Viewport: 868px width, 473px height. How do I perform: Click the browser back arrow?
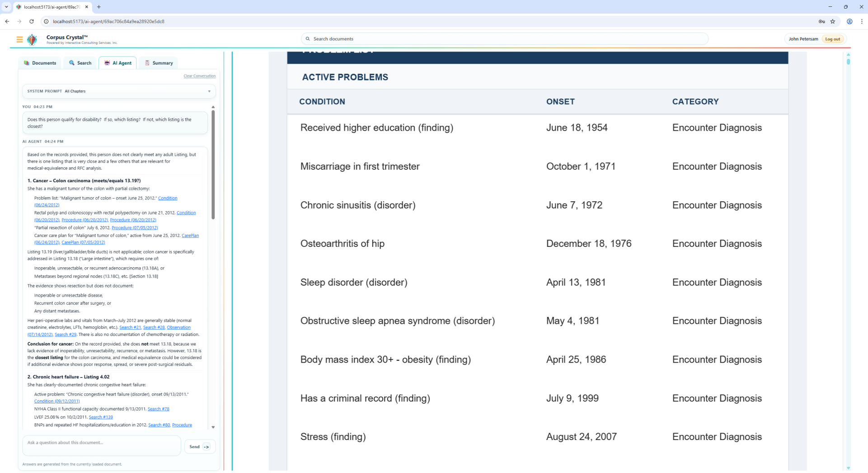click(7, 21)
